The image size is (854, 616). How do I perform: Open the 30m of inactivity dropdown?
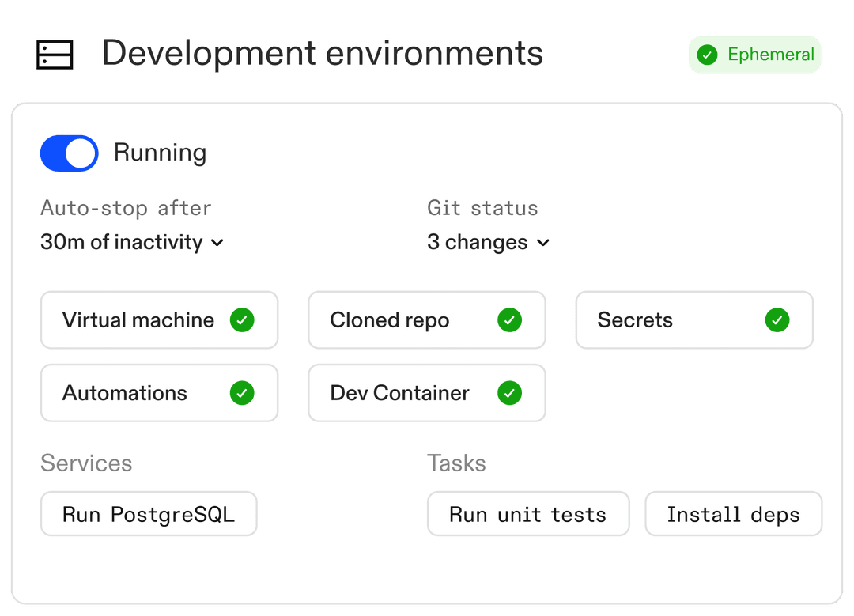tap(131, 242)
